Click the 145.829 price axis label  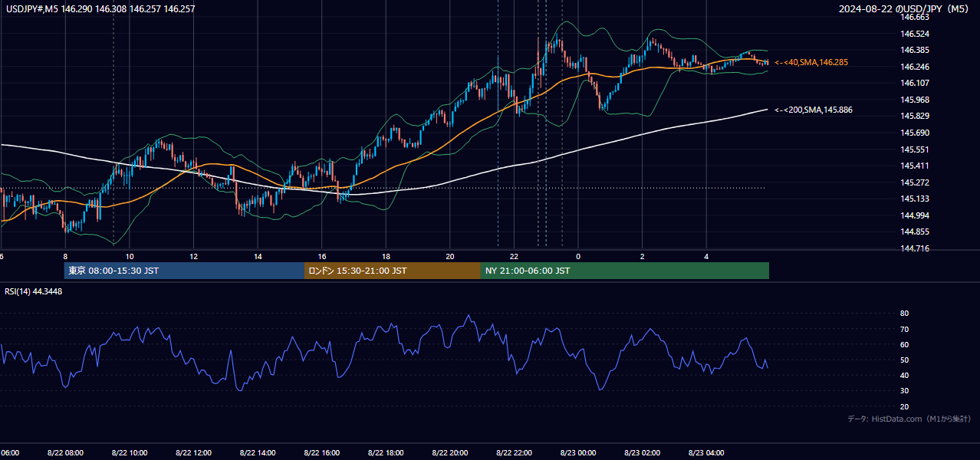915,116
